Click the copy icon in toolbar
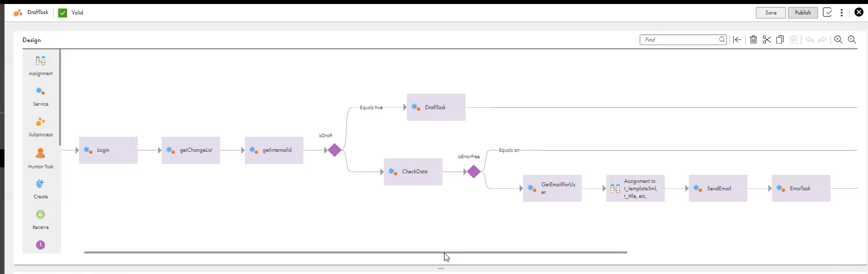Screen dimensions: 868x274 pos(780,40)
